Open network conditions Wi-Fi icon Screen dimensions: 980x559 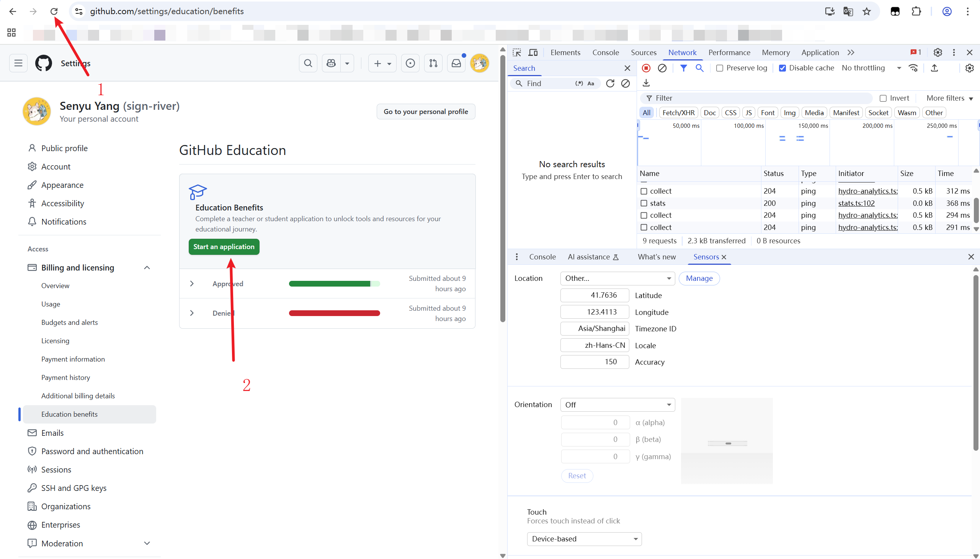tap(913, 68)
